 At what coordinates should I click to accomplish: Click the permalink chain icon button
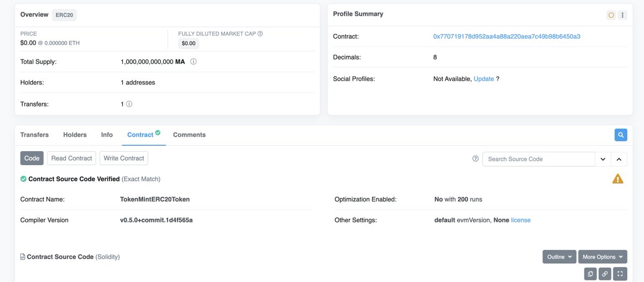click(x=605, y=274)
